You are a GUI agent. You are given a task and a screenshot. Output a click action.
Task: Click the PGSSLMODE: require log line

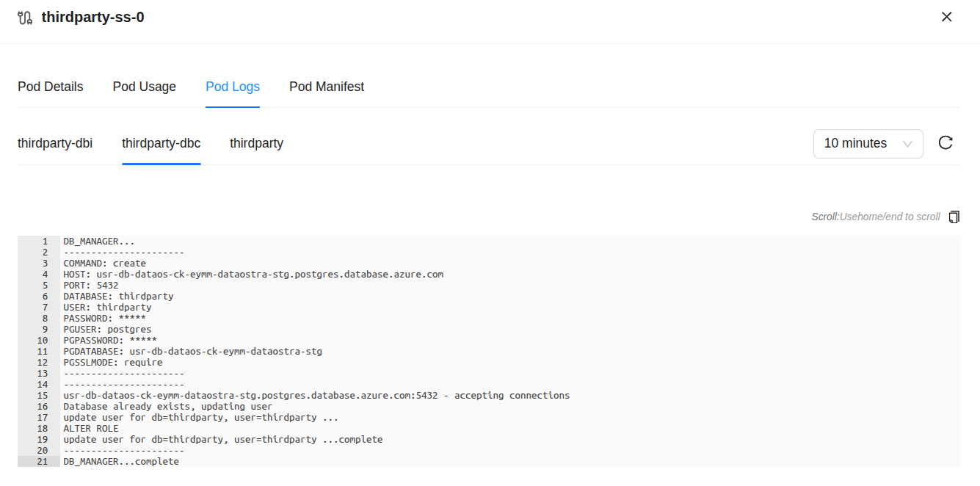tap(112, 363)
